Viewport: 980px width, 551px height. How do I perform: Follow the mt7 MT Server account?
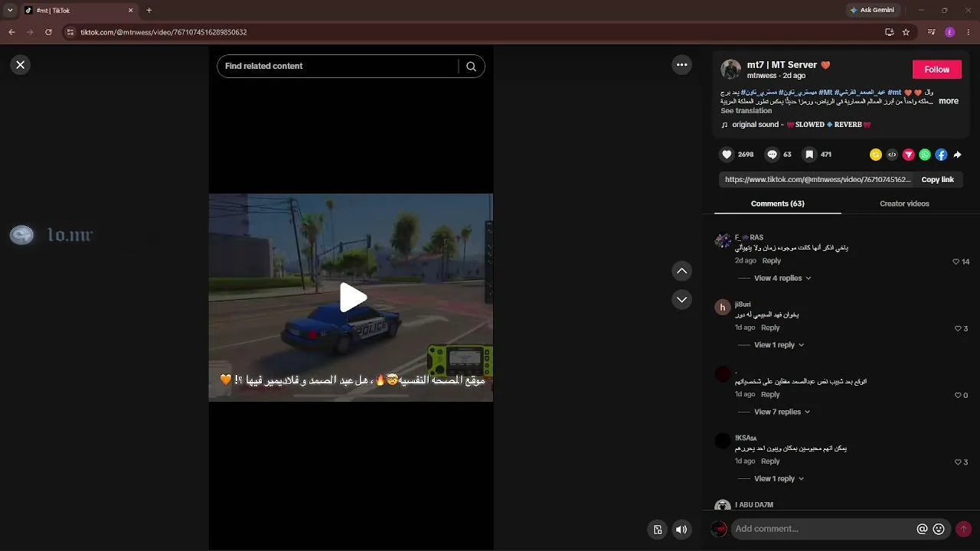pyautogui.click(x=936, y=70)
